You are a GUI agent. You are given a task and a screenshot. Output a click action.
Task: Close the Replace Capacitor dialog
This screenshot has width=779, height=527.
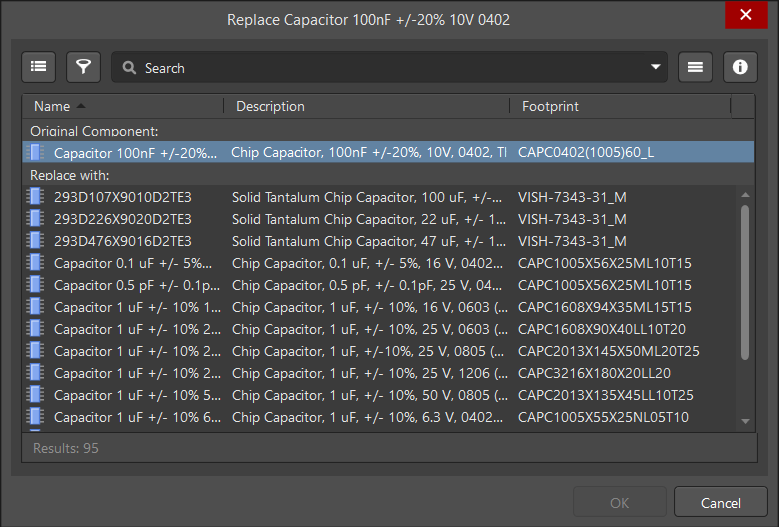745,16
